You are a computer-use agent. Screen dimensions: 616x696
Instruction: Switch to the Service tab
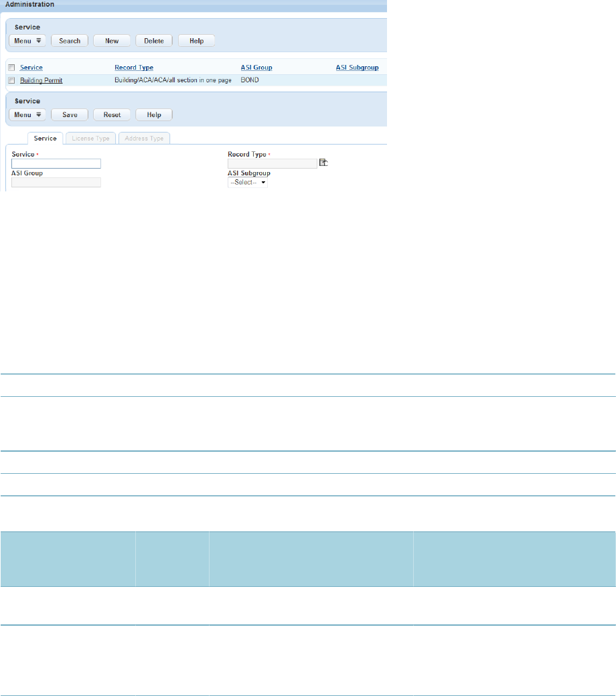[x=46, y=139]
